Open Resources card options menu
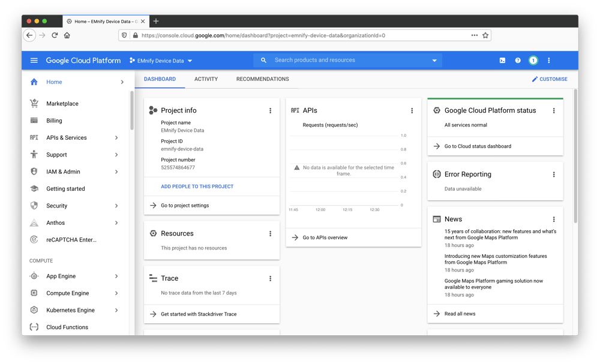The width and height of the screenshot is (600, 364). 270,234
